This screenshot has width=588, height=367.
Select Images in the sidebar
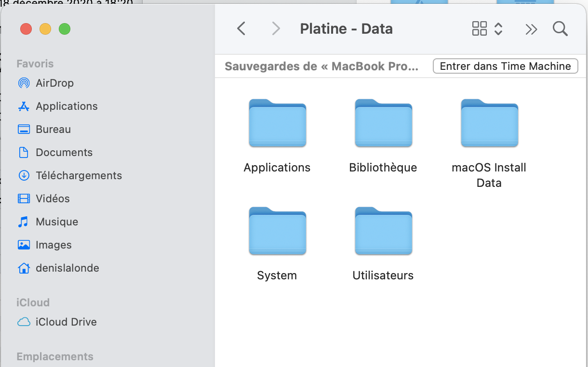tap(53, 245)
